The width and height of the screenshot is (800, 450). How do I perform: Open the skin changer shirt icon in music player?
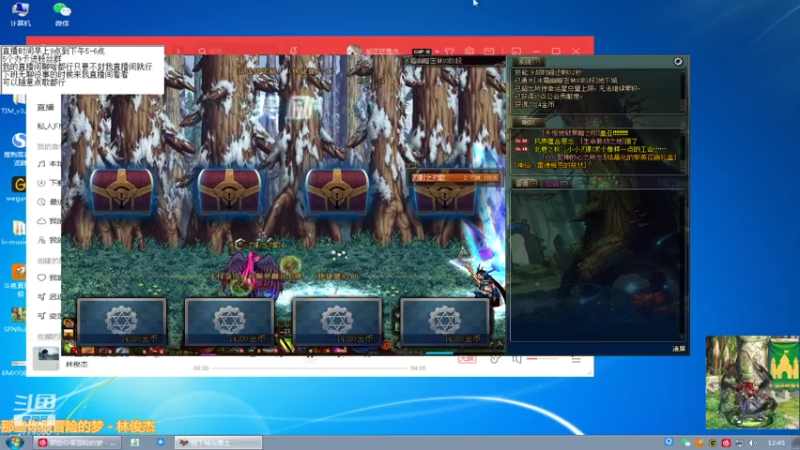(x=449, y=51)
